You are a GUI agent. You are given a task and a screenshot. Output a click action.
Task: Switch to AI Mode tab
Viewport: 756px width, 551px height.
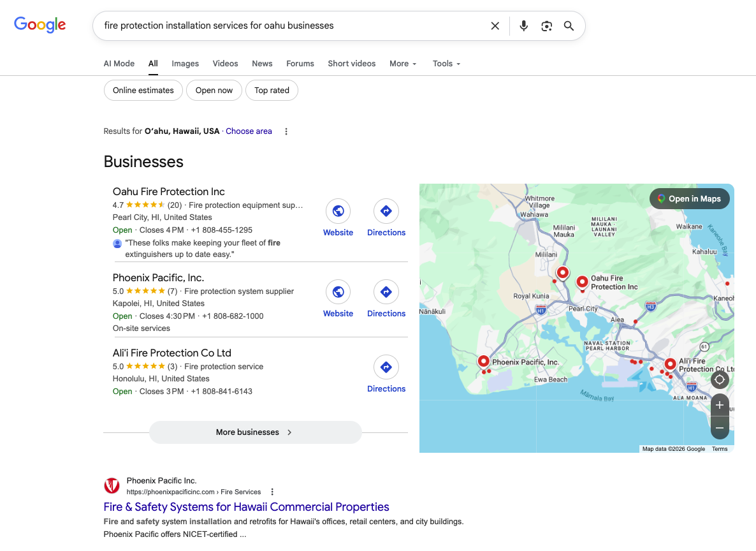(119, 64)
